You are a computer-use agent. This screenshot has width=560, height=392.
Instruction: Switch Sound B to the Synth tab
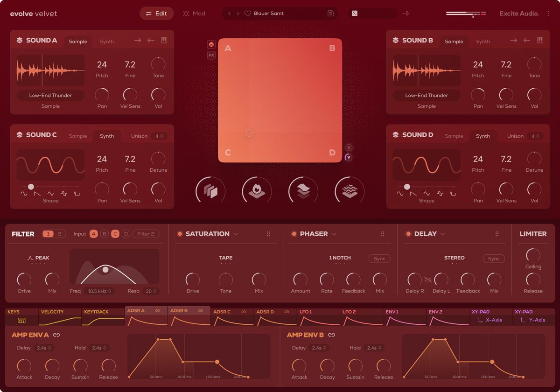pos(483,41)
